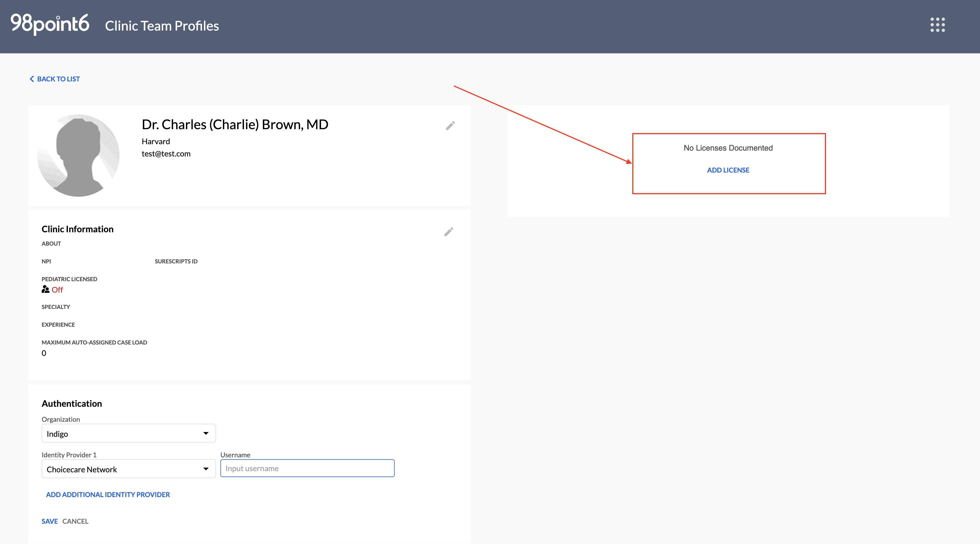This screenshot has height=544, width=980.
Task: Save authentication settings
Action: (x=50, y=521)
